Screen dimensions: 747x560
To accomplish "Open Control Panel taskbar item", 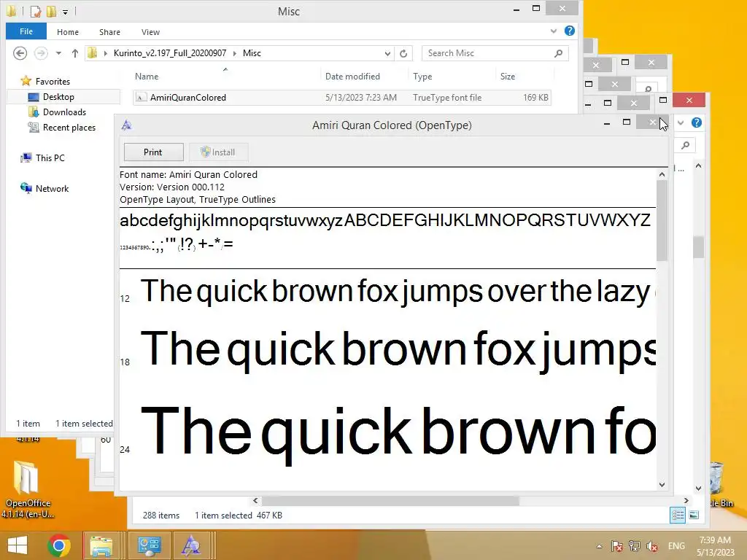I will (x=149, y=545).
